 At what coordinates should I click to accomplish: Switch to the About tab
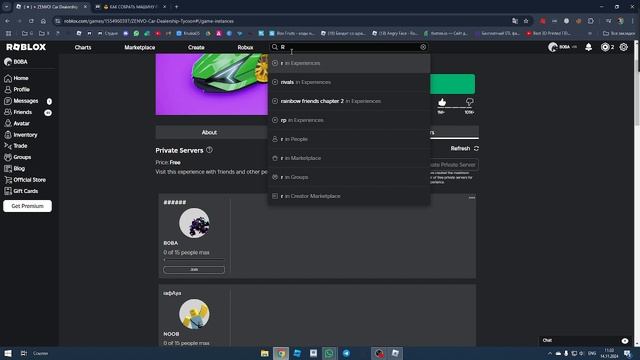pyautogui.click(x=209, y=132)
